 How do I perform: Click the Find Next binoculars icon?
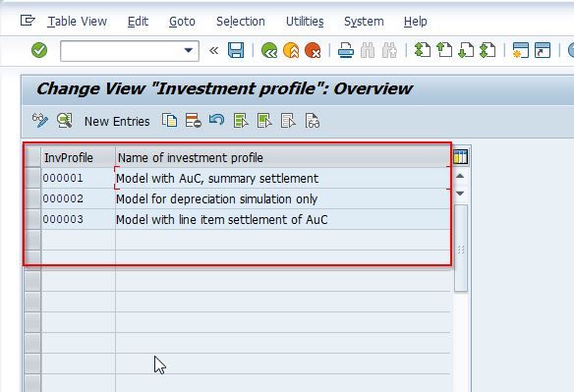click(389, 50)
